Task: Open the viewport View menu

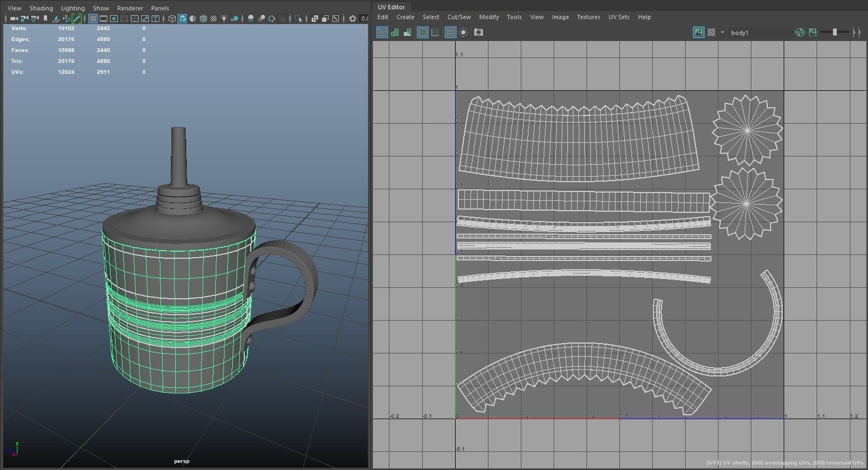Action: (14, 8)
